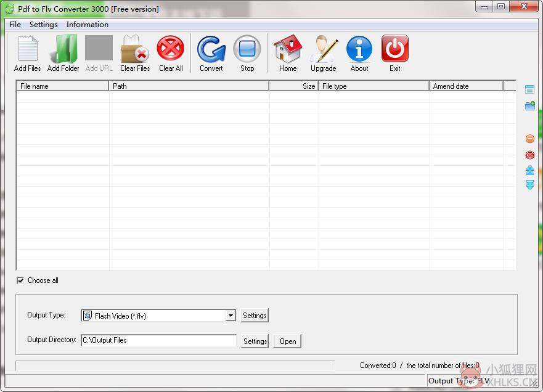Open the About info icon
Screen dimensions: 543x392
[359, 49]
